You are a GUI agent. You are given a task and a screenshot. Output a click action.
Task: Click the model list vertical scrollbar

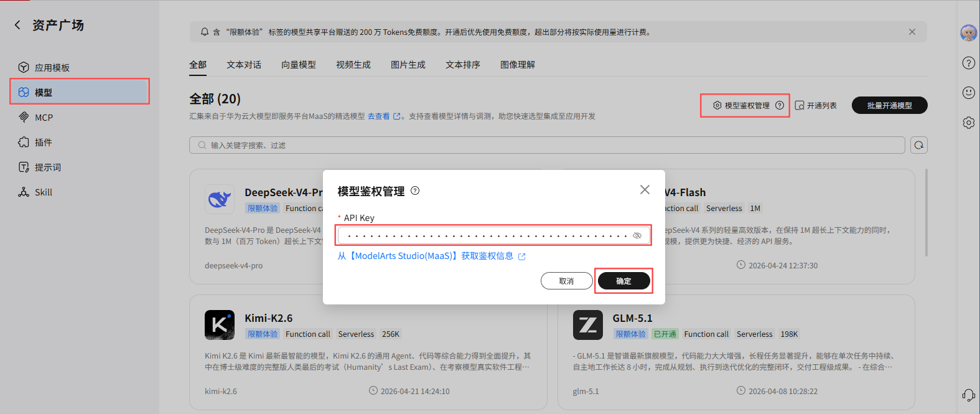pyautogui.click(x=926, y=213)
